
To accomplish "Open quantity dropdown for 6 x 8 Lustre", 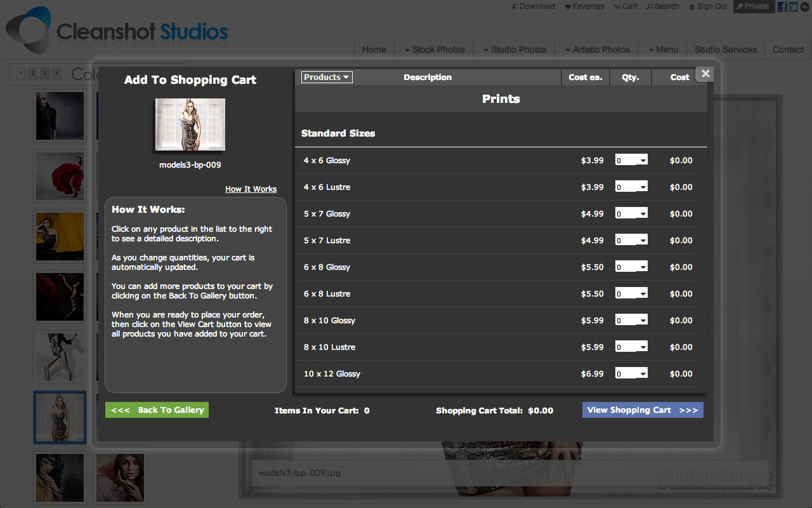I will [631, 294].
